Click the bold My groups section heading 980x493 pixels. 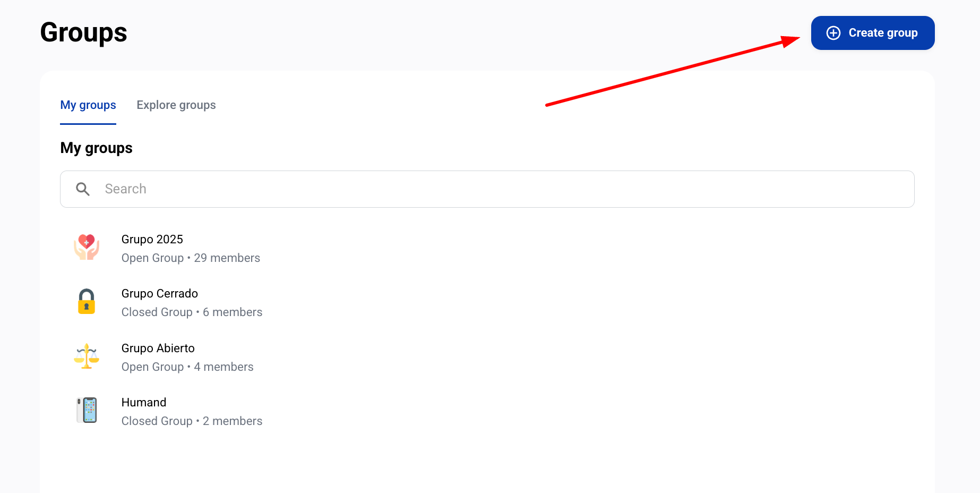click(97, 148)
